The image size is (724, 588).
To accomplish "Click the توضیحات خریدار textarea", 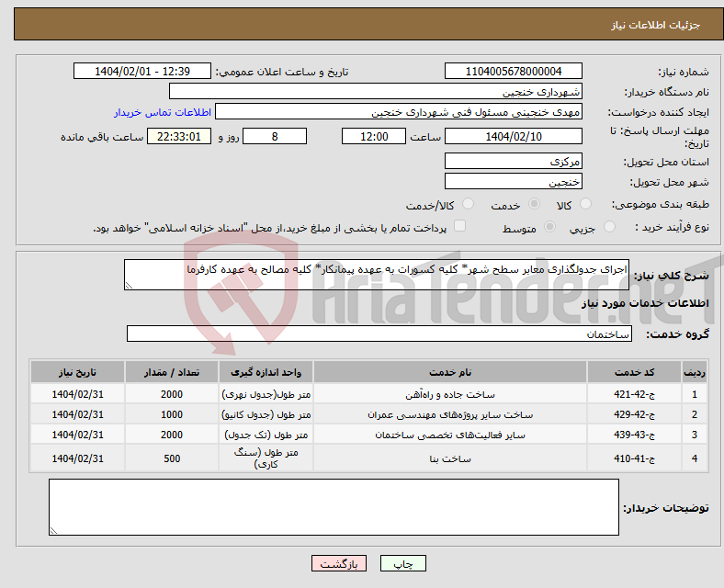I will click(x=334, y=507).
